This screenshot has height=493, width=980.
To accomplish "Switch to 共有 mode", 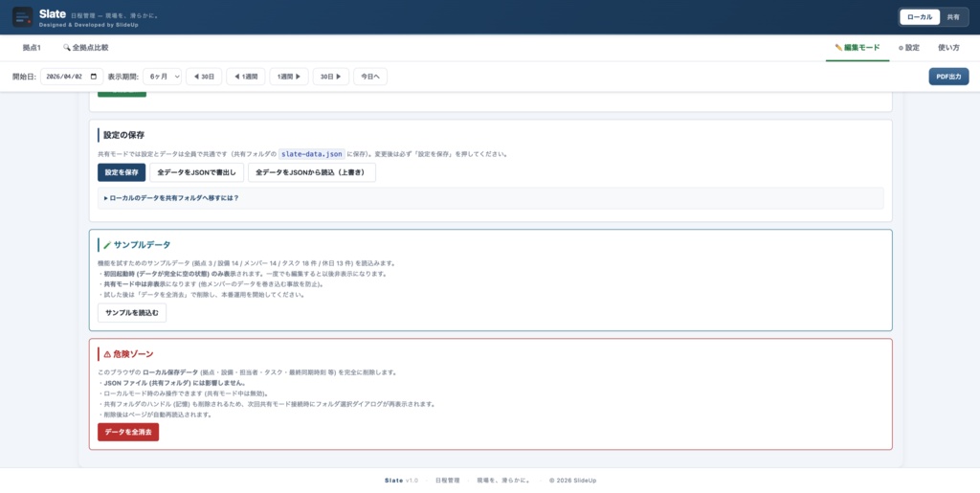I will 953,17.
